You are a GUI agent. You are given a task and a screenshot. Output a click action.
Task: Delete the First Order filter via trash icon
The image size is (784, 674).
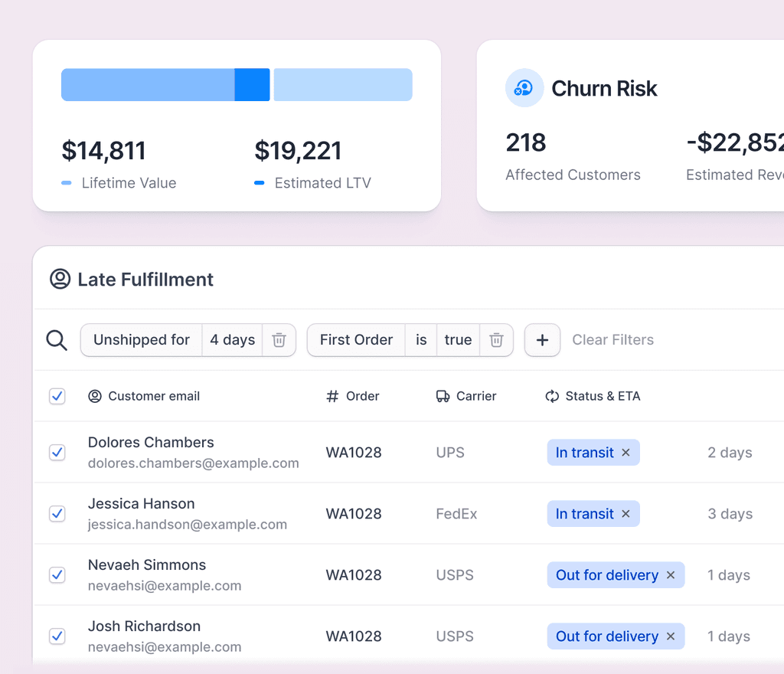[x=496, y=340]
